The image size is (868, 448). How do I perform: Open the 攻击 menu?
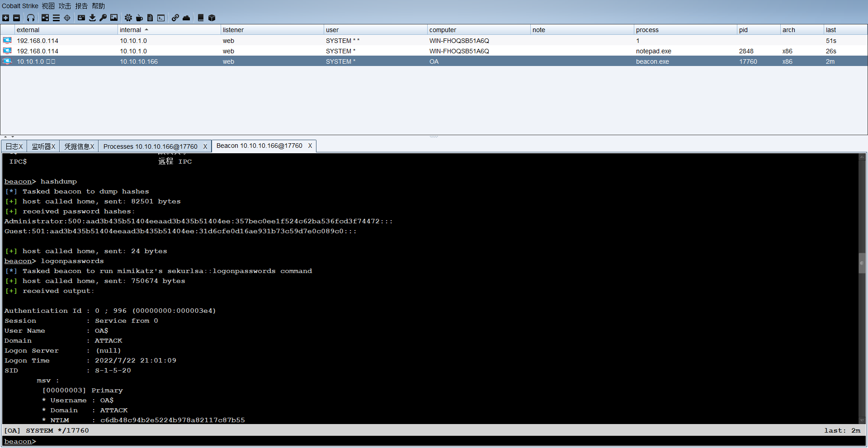[x=65, y=6]
